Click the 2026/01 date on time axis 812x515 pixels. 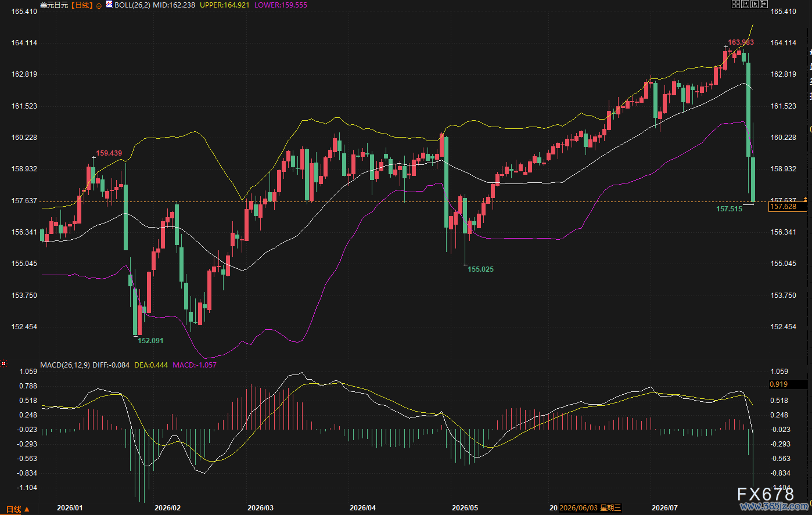click(70, 508)
